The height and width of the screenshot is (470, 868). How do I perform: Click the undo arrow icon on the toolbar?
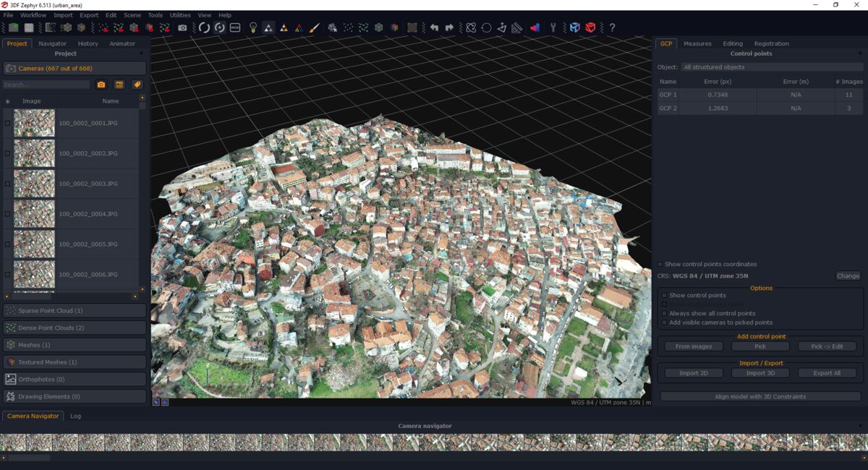[435, 27]
